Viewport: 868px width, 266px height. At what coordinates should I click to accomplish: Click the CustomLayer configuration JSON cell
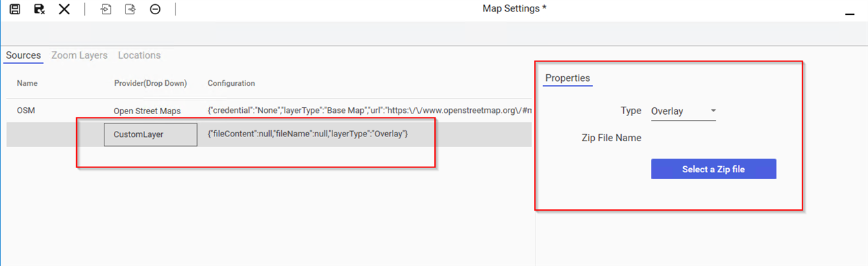tap(308, 134)
